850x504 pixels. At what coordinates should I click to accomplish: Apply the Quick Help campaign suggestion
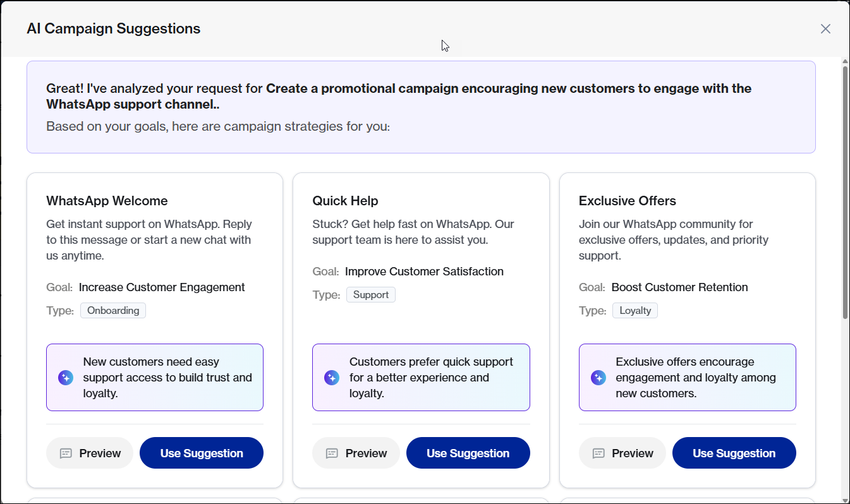click(468, 453)
